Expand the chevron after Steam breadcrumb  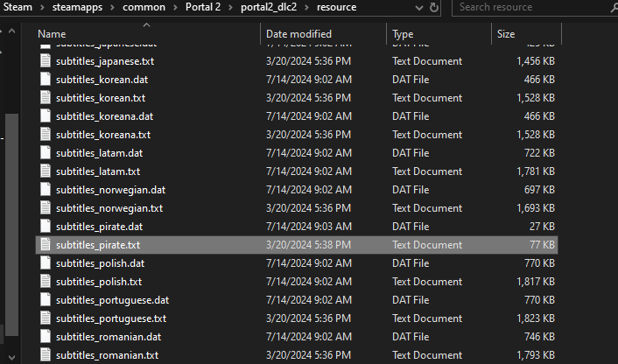click(x=42, y=8)
